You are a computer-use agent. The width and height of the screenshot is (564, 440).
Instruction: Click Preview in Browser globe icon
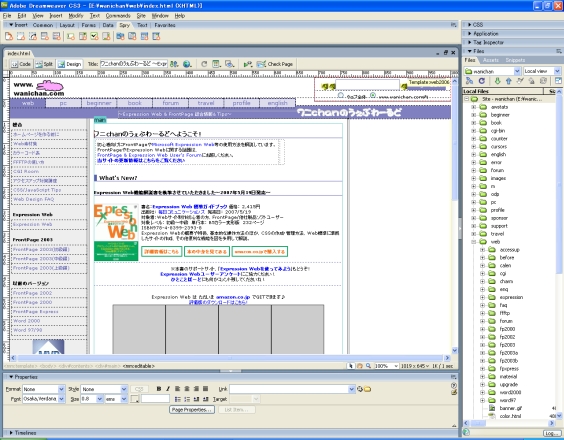click(187, 64)
